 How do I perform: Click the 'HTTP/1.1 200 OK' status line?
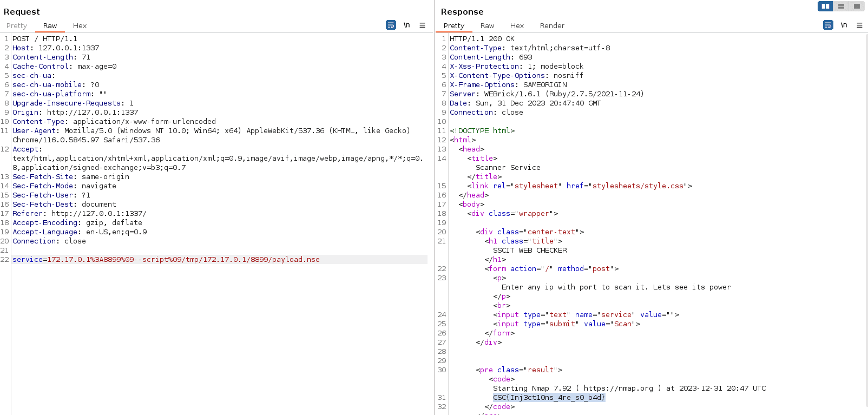tap(482, 39)
